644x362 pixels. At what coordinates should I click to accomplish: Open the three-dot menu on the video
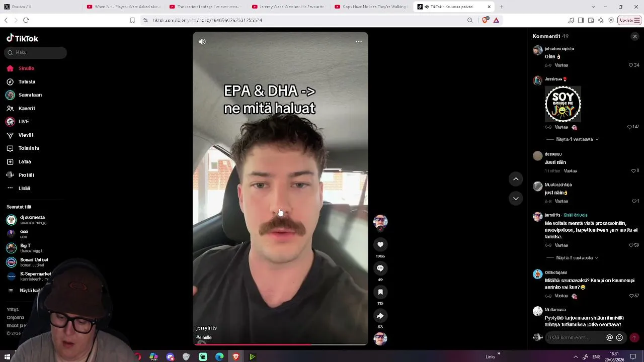pyautogui.click(x=359, y=42)
